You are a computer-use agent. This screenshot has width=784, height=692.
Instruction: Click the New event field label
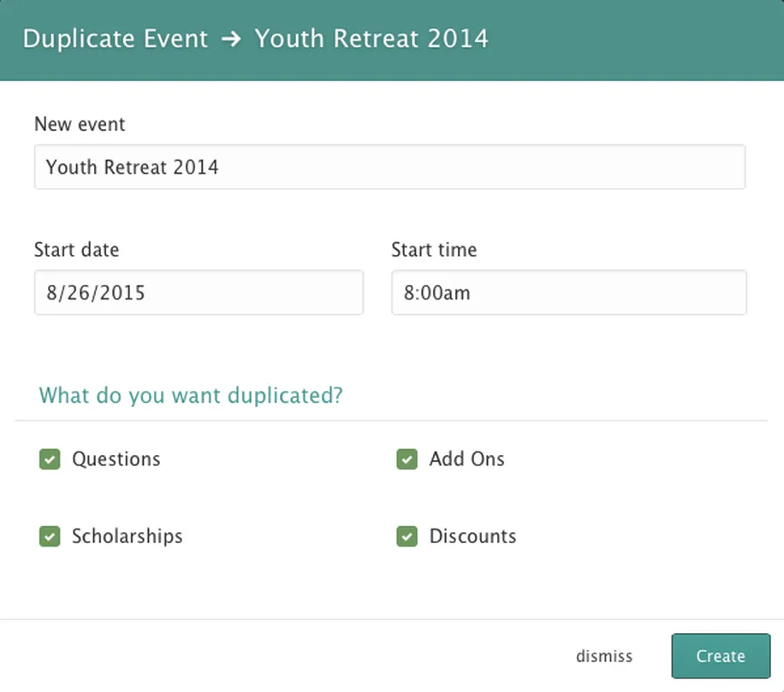80,124
